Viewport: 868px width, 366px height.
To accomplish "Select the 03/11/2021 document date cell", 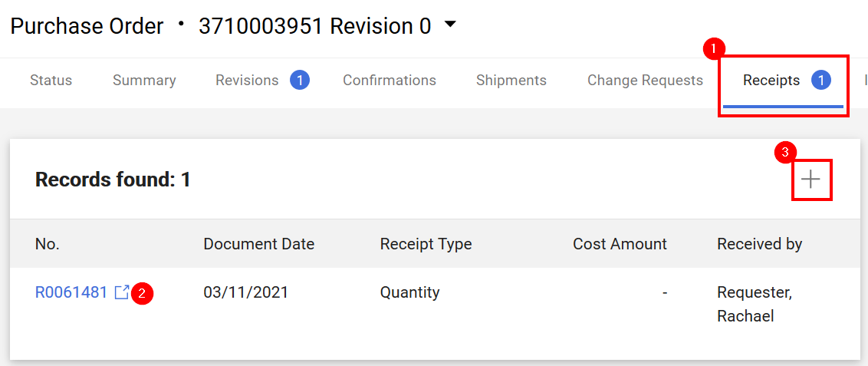I will tap(246, 292).
